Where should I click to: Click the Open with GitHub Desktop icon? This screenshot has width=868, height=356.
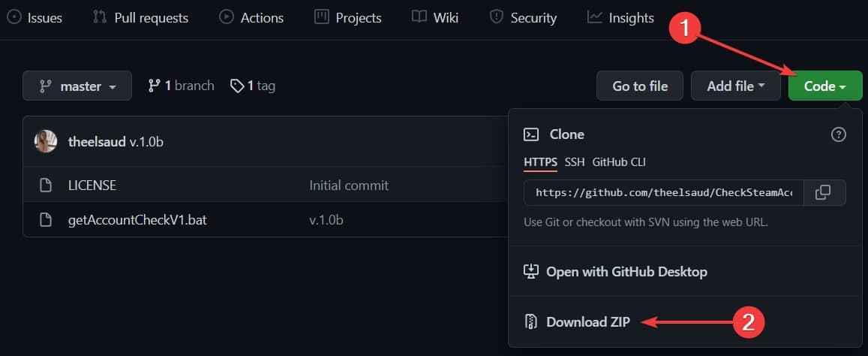click(531, 271)
